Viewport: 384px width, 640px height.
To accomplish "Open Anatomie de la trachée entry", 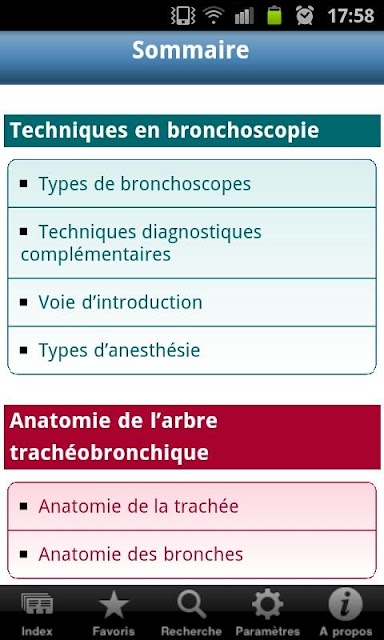I will coord(192,506).
